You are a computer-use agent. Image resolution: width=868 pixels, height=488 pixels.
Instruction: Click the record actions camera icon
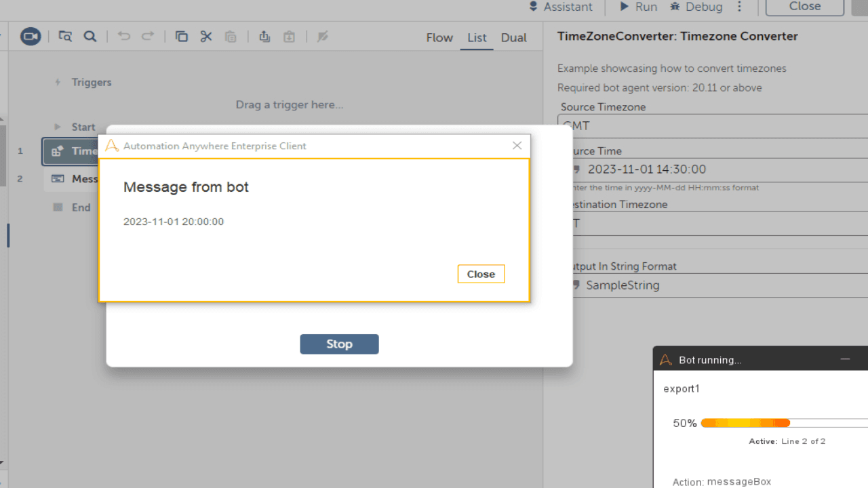click(31, 37)
